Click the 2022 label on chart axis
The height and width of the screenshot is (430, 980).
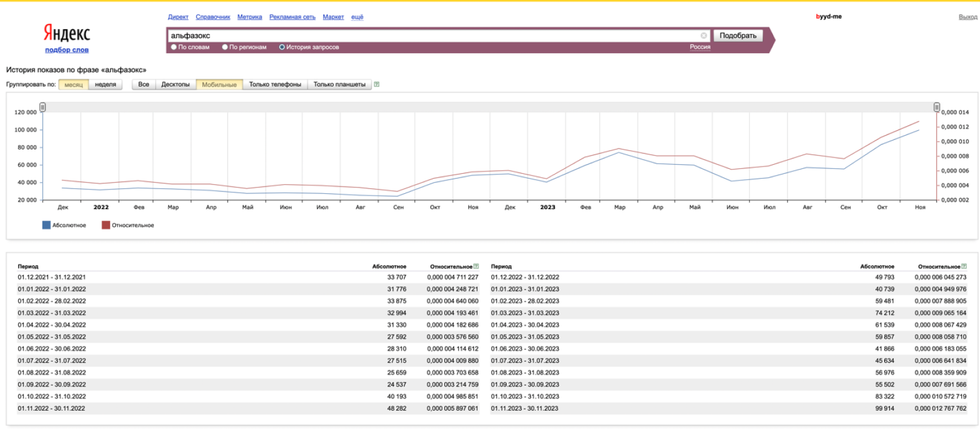pyautogui.click(x=101, y=207)
